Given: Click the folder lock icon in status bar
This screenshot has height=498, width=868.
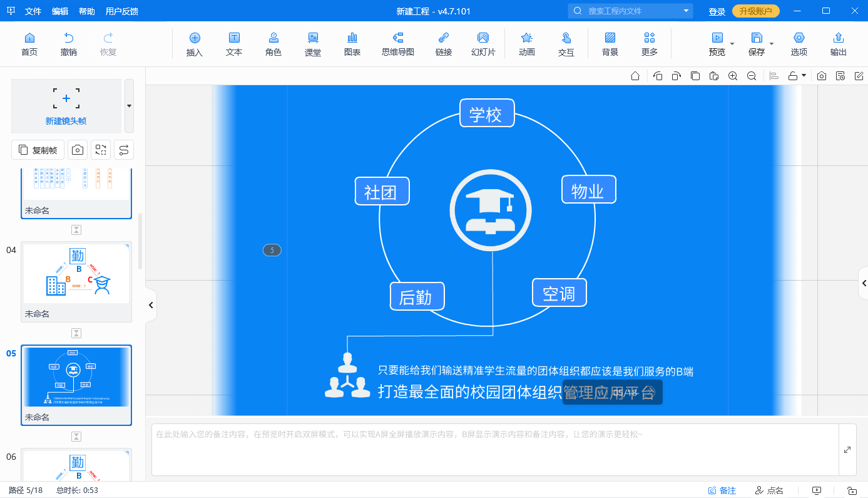Looking at the screenshot, I should point(852,490).
